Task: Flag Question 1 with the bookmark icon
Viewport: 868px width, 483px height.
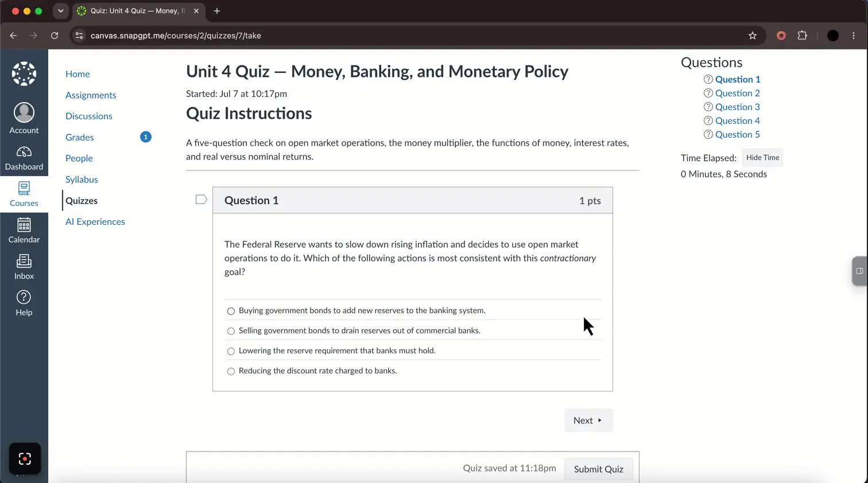Action: [201, 200]
